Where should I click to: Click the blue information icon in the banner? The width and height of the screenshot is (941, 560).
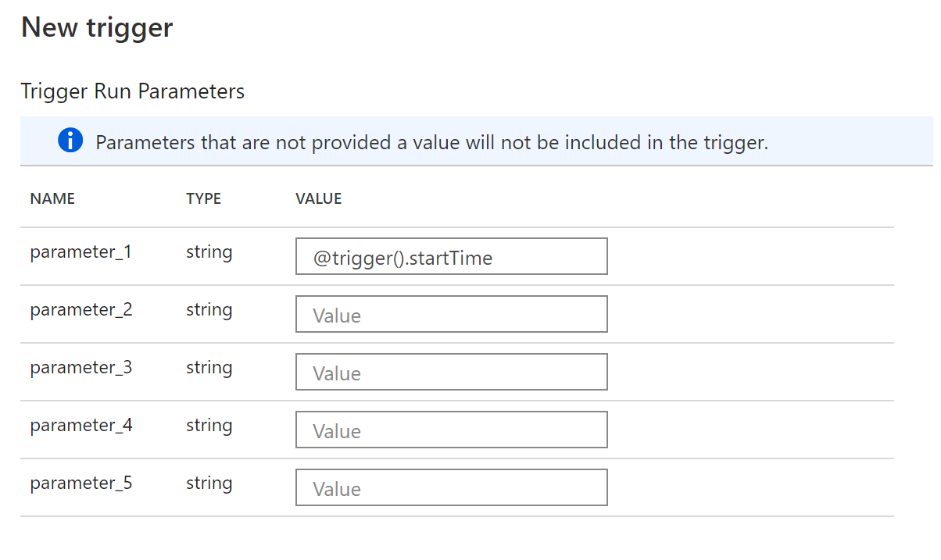70,141
